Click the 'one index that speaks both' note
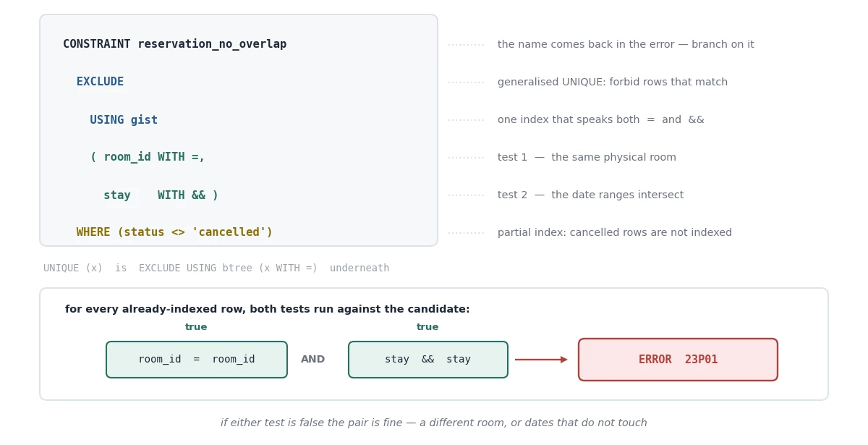This screenshot has width=868, height=445. [x=600, y=120]
